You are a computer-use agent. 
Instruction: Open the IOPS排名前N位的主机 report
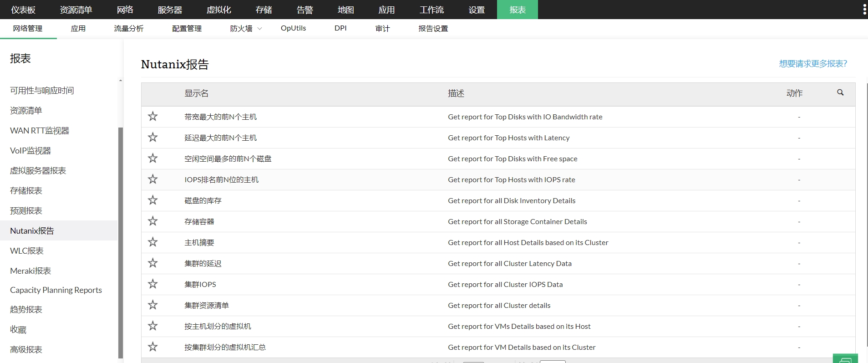[x=222, y=179]
